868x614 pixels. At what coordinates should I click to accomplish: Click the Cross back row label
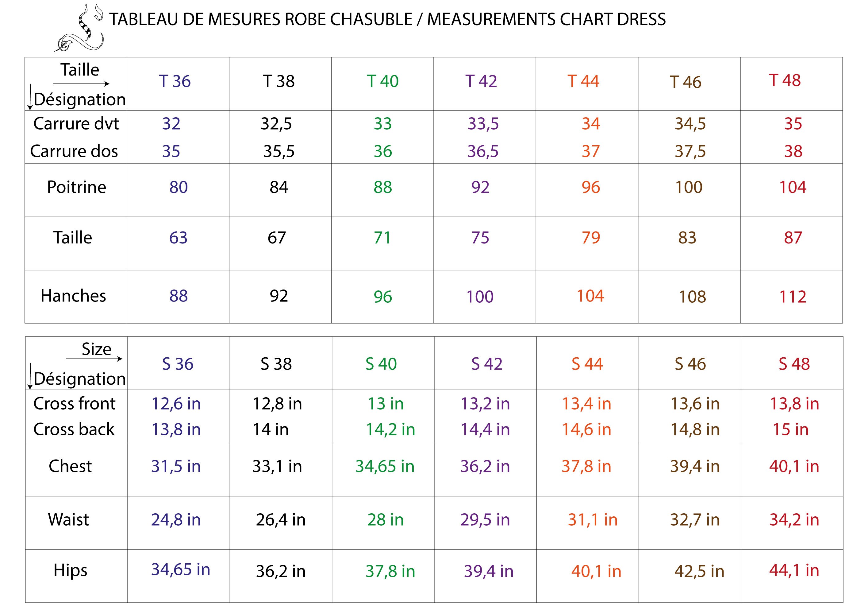tap(74, 429)
